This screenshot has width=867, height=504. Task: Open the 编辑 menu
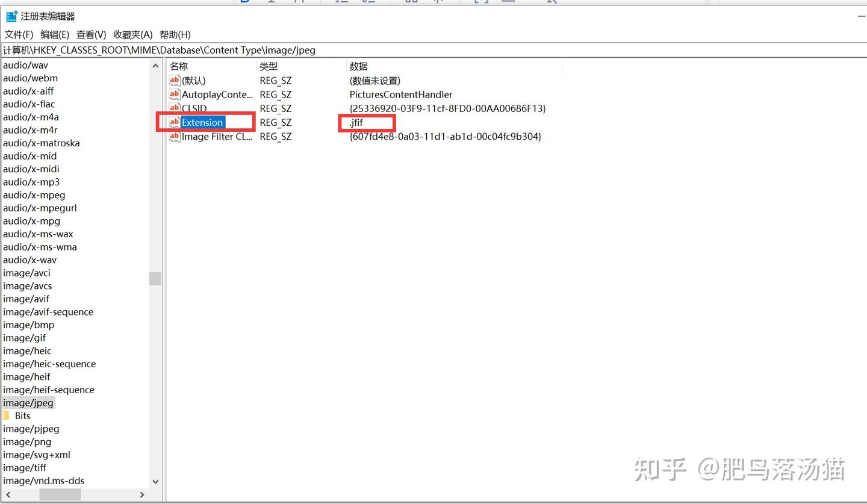click(55, 34)
